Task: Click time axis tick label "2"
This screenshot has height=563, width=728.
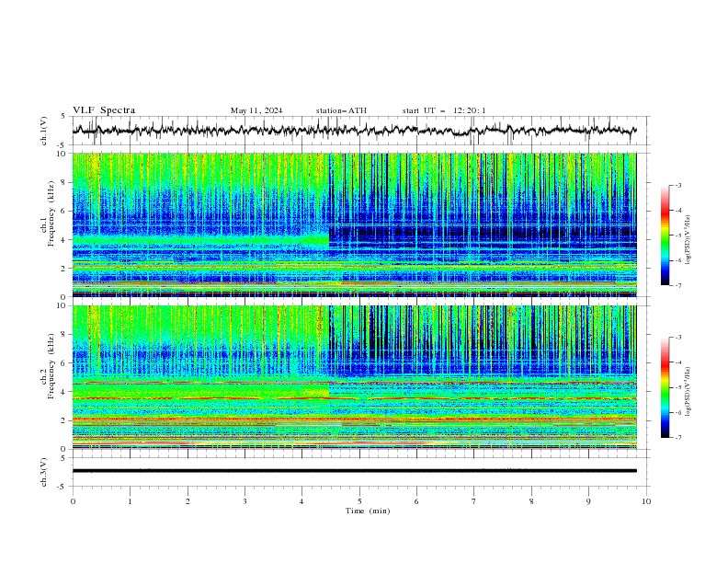Action: (188, 501)
